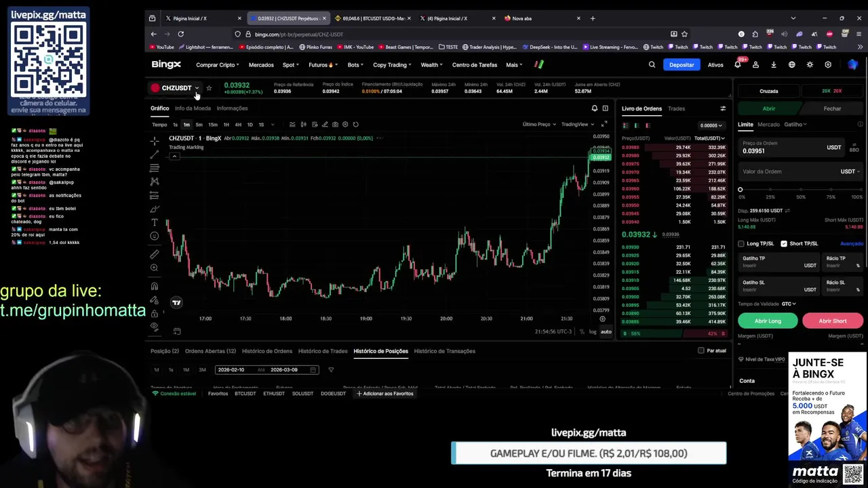This screenshot has height=488, width=868.
Task: Switch to the Info da Moeda tab
Action: [193, 108]
